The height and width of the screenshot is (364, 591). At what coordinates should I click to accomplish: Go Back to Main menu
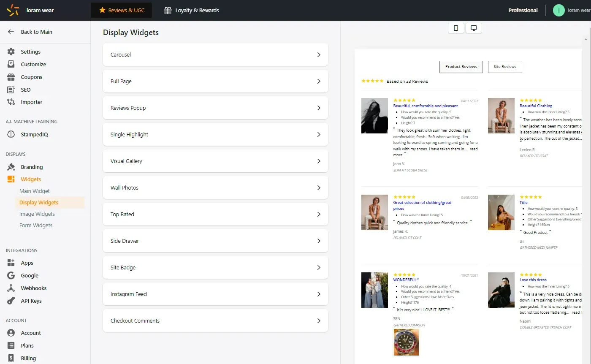tap(30, 32)
